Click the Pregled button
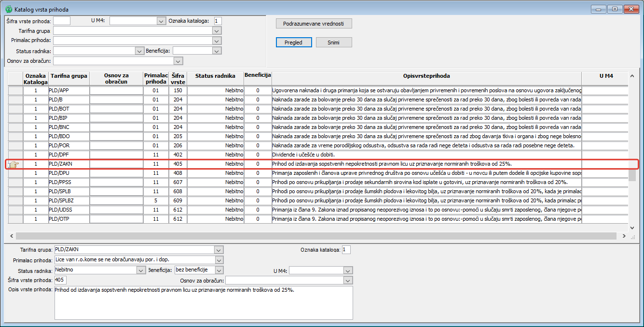This screenshot has width=644, height=327. point(293,43)
